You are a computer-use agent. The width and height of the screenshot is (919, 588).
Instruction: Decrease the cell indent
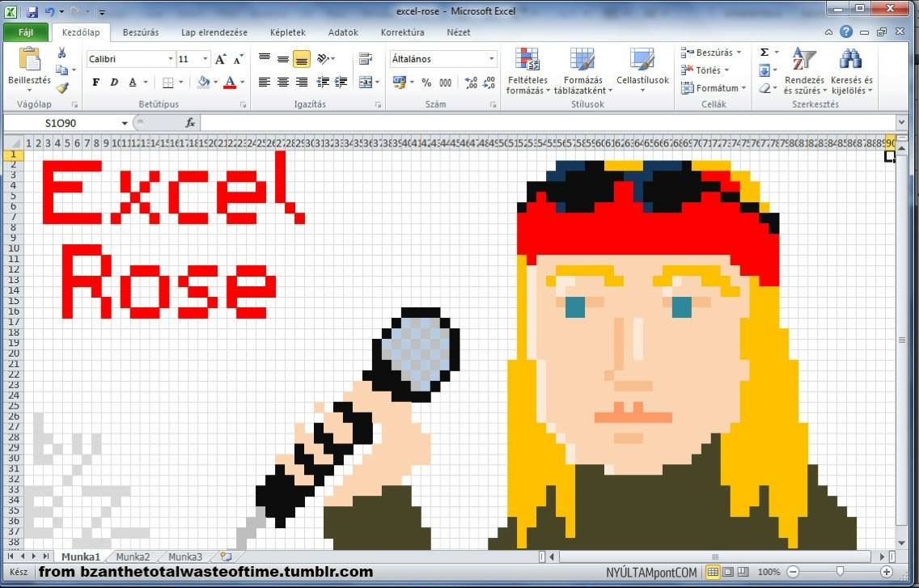pos(322,82)
